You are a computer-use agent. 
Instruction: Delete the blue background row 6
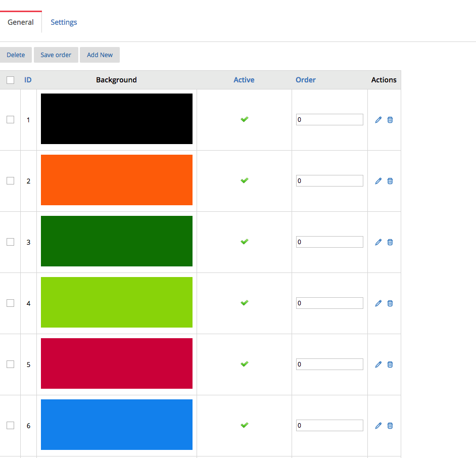[x=390, y=426]
